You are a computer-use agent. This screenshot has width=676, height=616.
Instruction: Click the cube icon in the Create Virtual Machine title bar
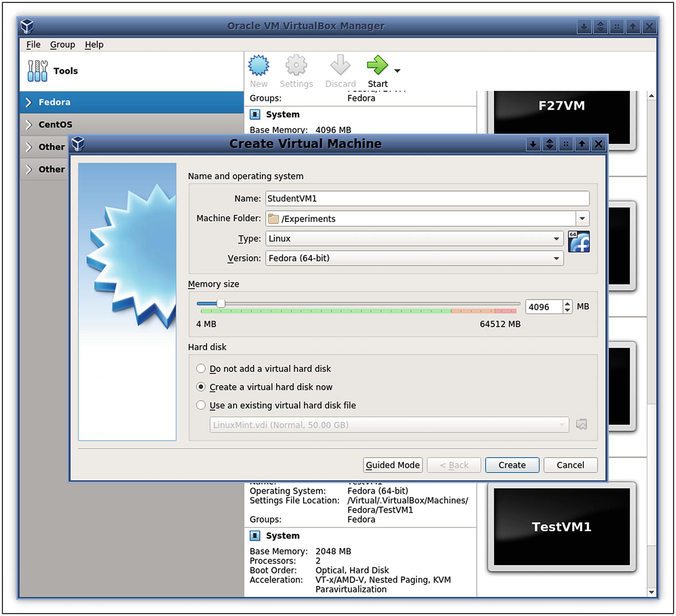tap(78, 144)
